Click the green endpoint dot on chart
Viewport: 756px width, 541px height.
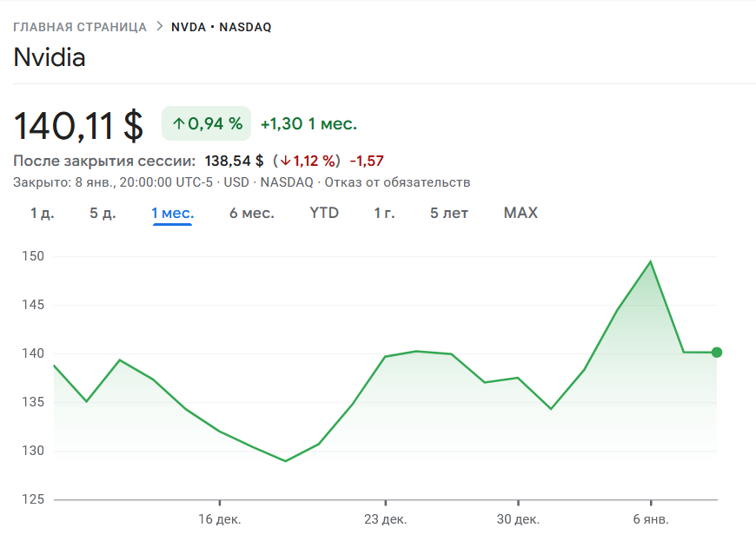pyautogui.click(x=717, y=353)
